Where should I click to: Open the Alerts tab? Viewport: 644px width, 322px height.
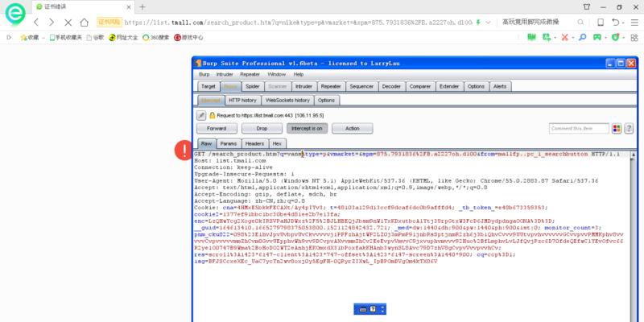click(500, 86)
